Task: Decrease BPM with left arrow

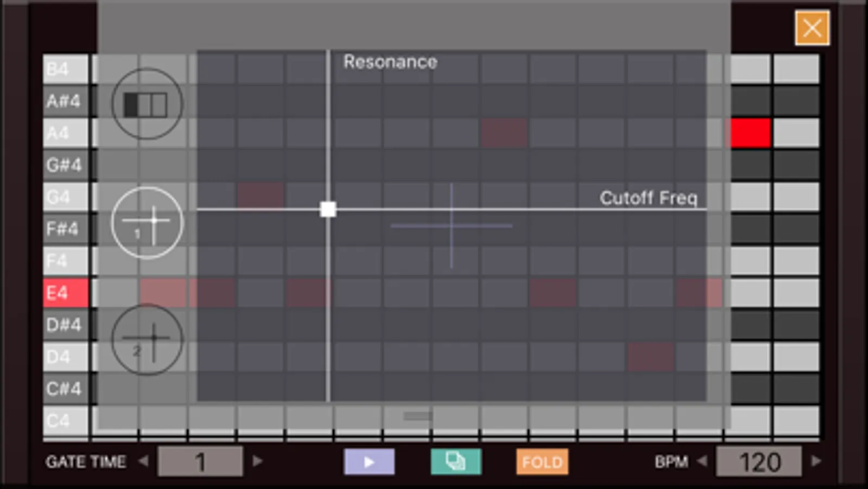Action: point(702,461)
